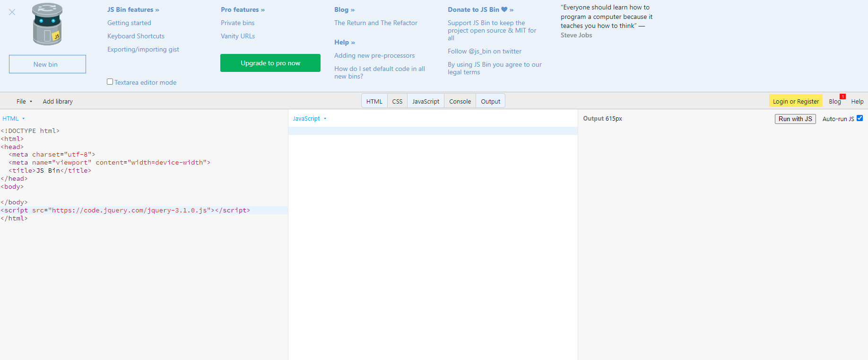The image size is (868, 360).
Task: Open the Help link in toolbar
Action: click(x=857, y=102)
